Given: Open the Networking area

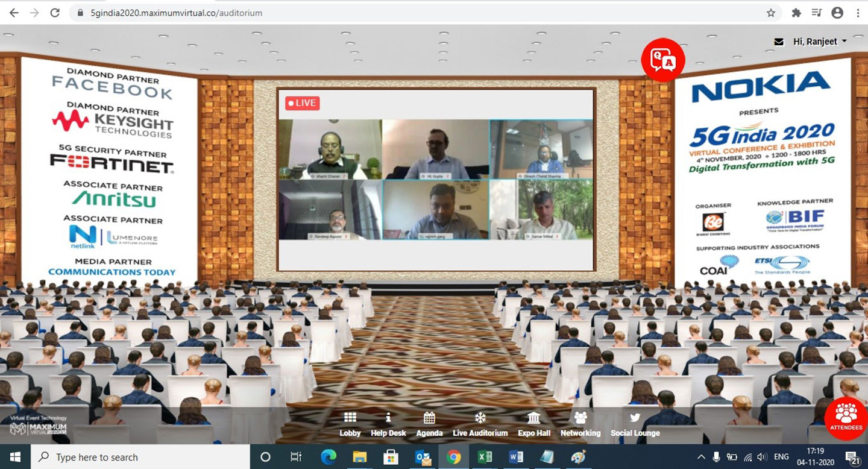Looking at the screenshot, I should click(580, 425).
